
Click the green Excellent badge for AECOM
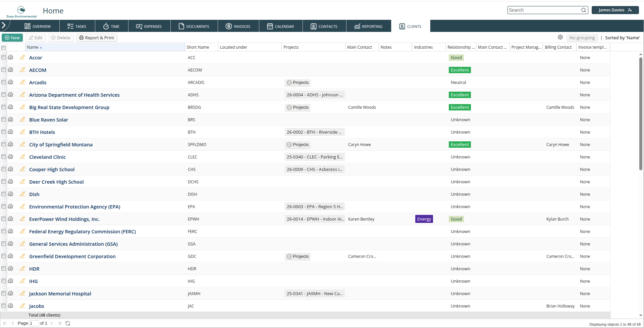pyautogui.click(x=460, y=70)
